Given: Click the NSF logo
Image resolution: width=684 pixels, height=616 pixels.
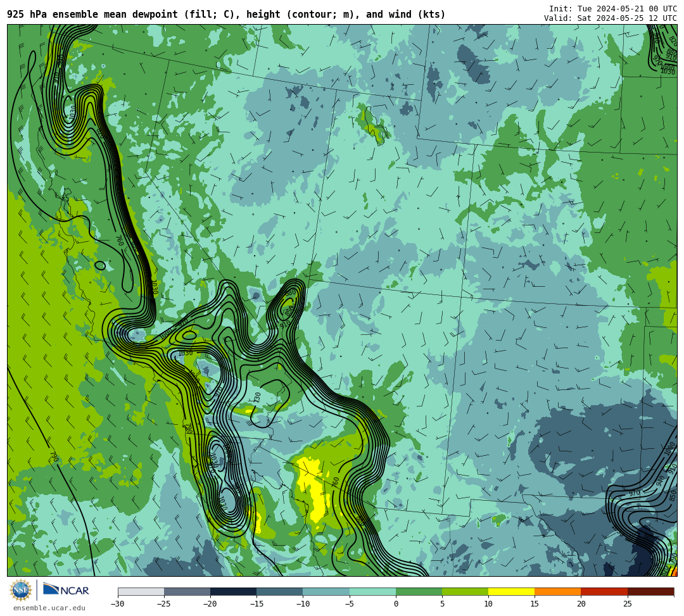Looking at the screenshot, I should pos(21,591).
